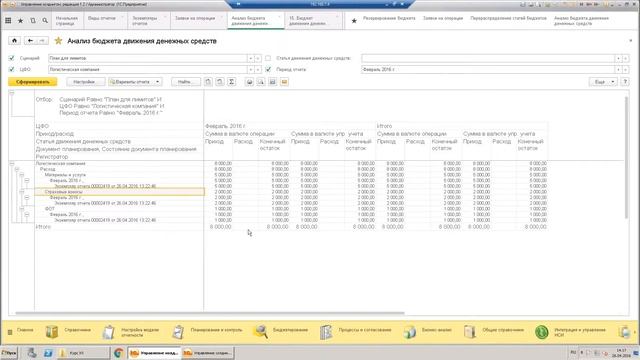Collapse the Расход group
640x360 pixels.
point(17,169)
